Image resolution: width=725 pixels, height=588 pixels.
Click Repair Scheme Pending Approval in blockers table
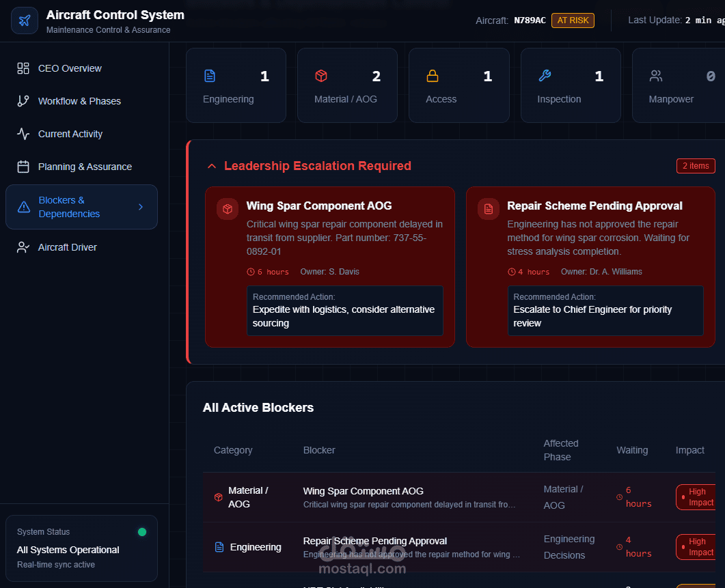pyautogui.click(x=375, y=541)
